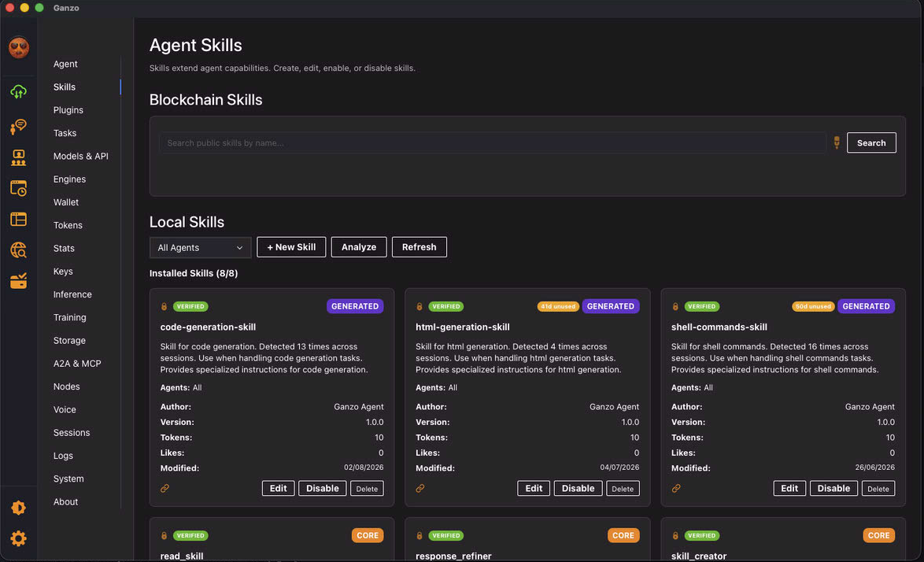Click lock icon on read_skill card

164,535
